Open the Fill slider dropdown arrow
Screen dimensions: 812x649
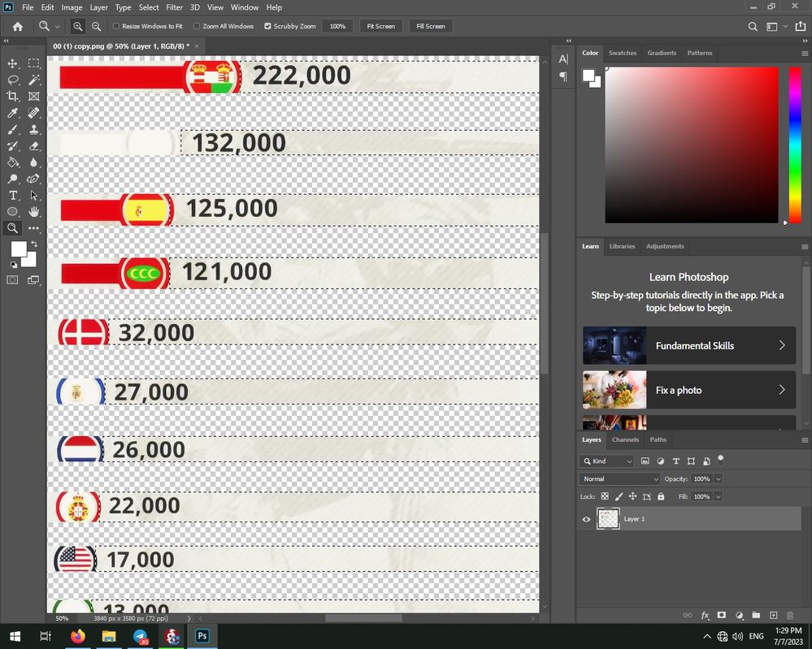pos(719,496)
